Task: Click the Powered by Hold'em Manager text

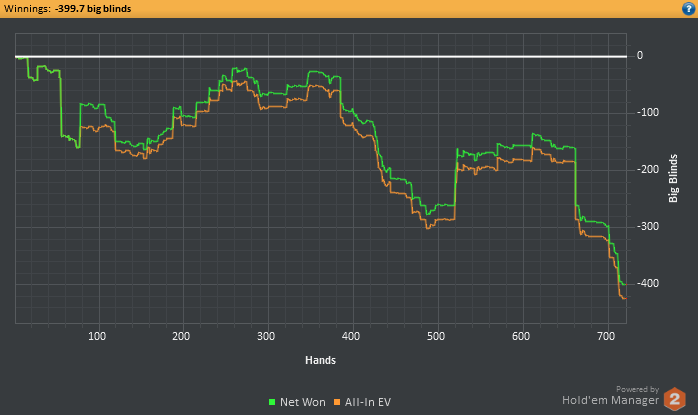Action: point(610,396)
